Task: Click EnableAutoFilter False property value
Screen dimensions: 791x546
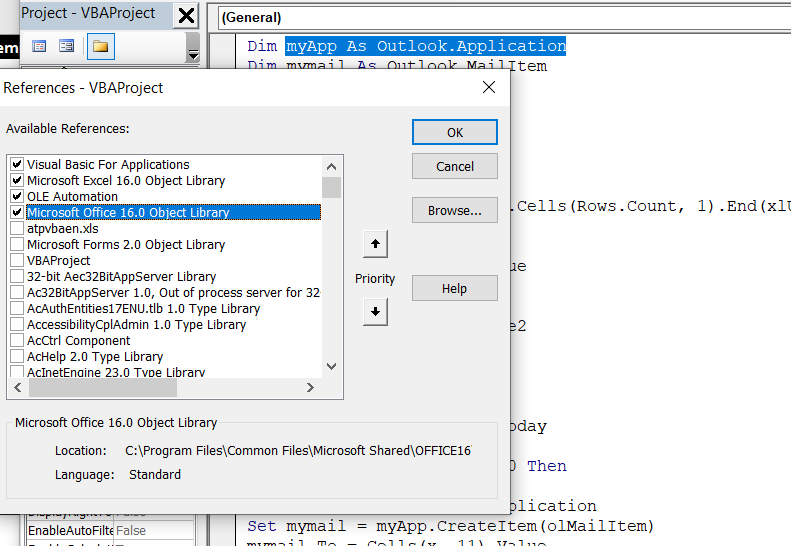Action: click(x=153, y=531)
